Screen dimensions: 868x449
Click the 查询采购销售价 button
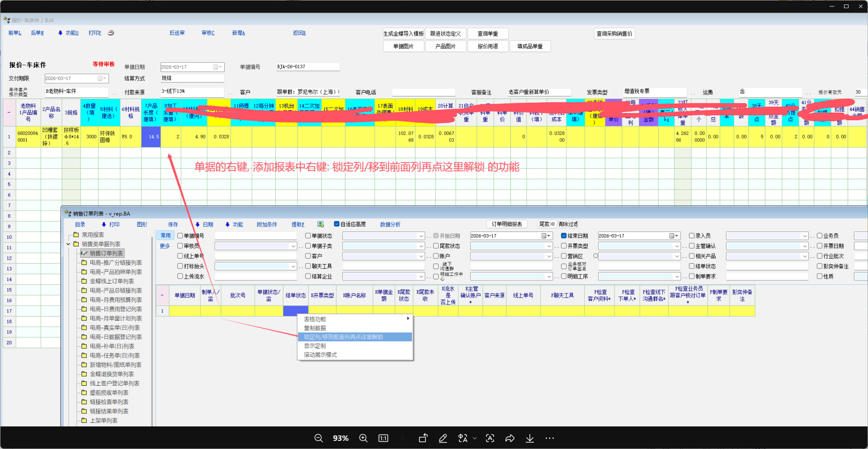pos(614,33)
